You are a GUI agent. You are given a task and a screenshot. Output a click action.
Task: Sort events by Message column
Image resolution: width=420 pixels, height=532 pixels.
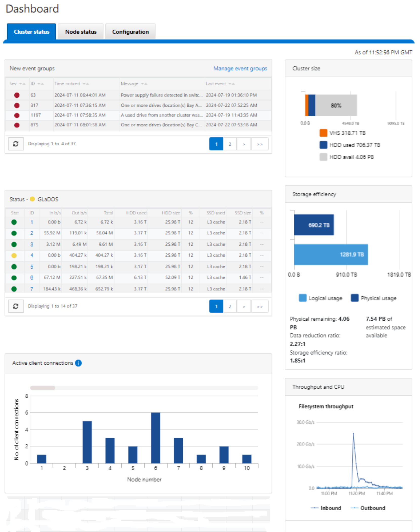(x=134, y=84)
